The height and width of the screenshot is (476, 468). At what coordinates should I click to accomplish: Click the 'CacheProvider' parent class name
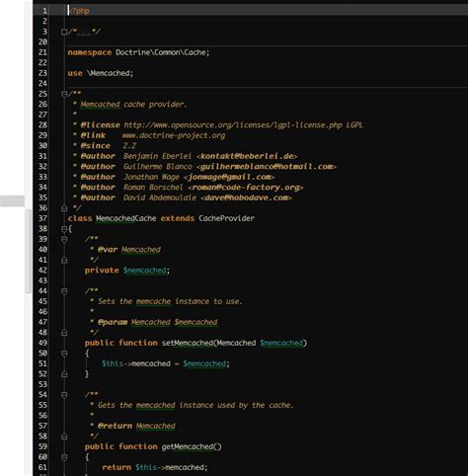tap(226, 218)
